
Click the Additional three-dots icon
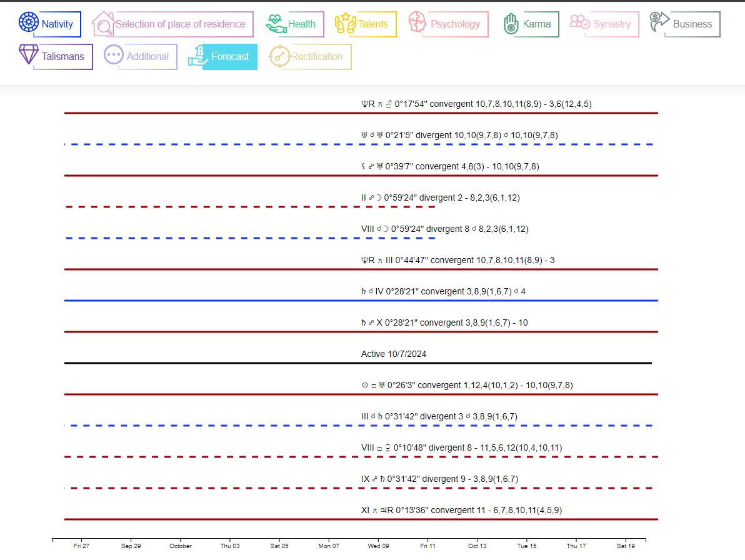click(x=114, y=55)
